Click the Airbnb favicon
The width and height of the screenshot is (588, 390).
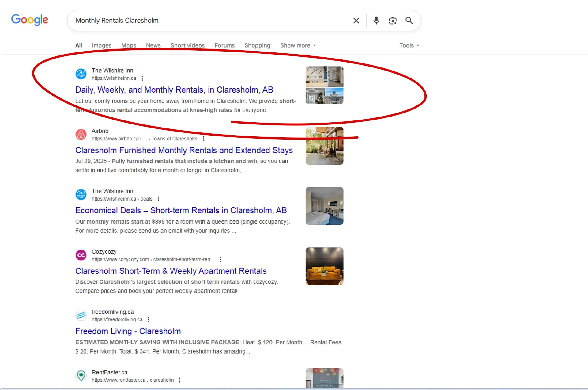click(81, 134)
